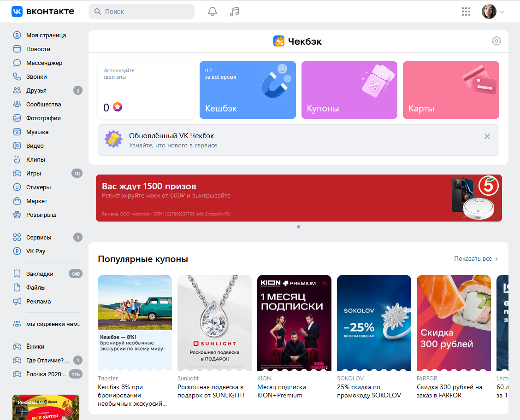This screenshot has width=520, height=420.
Task: Click the Video play icon
Action: [17, 146]
